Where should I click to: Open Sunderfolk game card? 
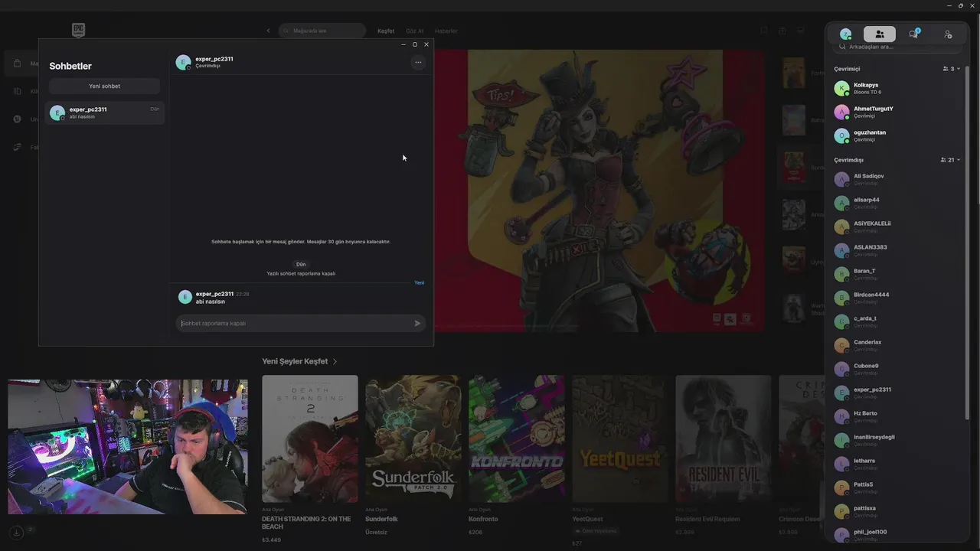click(413, 455)
